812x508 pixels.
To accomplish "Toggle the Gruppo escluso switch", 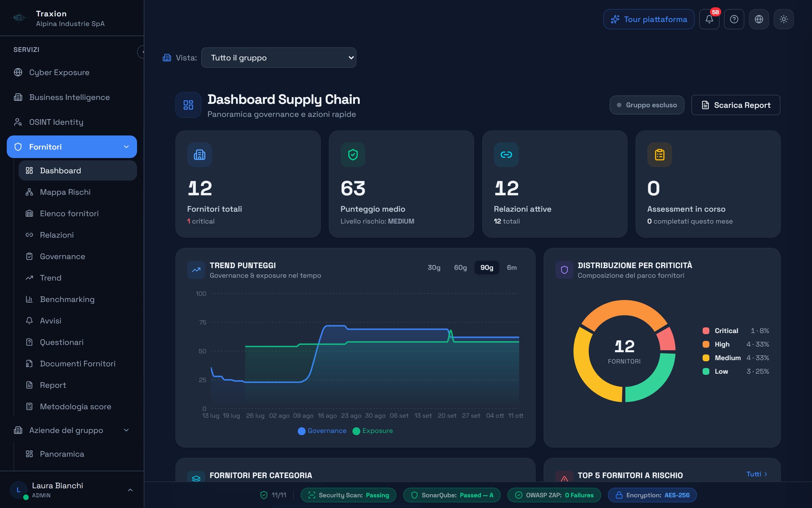I will (x=646, y=105).
